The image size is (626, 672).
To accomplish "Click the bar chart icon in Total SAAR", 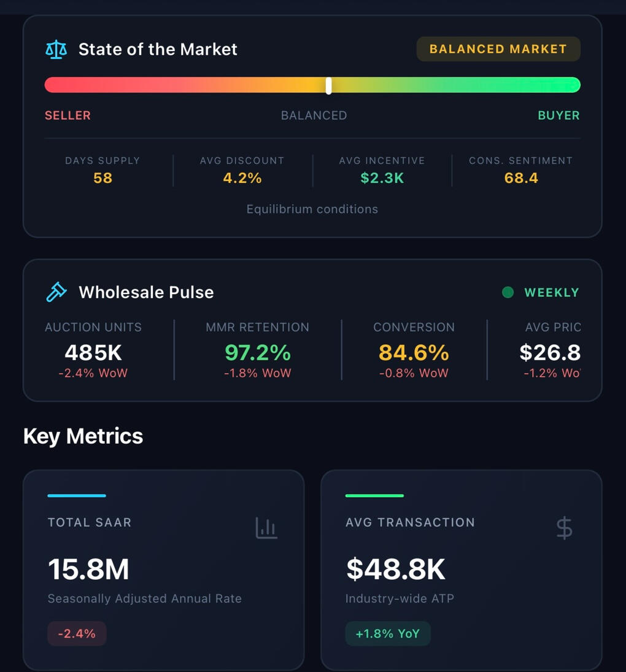I will (266, 528).
